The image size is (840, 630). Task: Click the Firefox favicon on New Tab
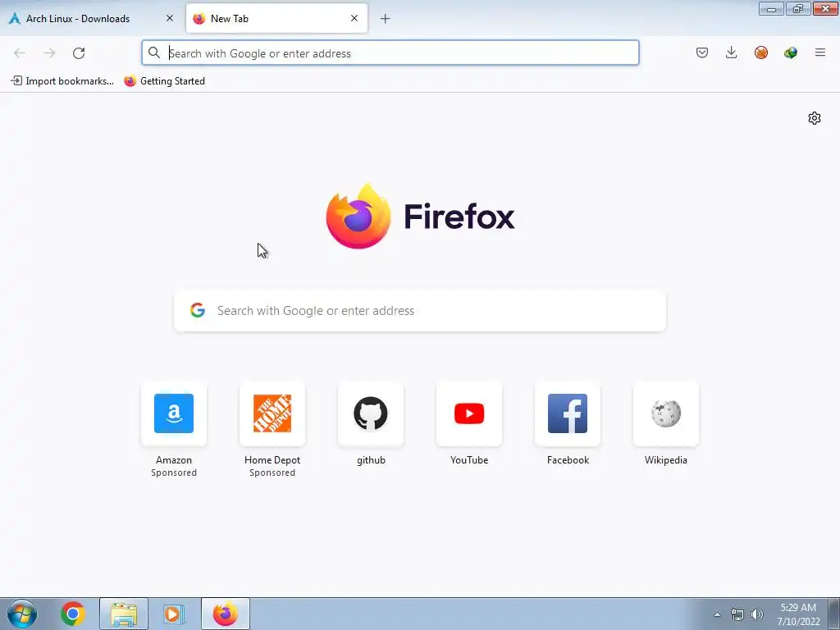(x=199, y=18)
